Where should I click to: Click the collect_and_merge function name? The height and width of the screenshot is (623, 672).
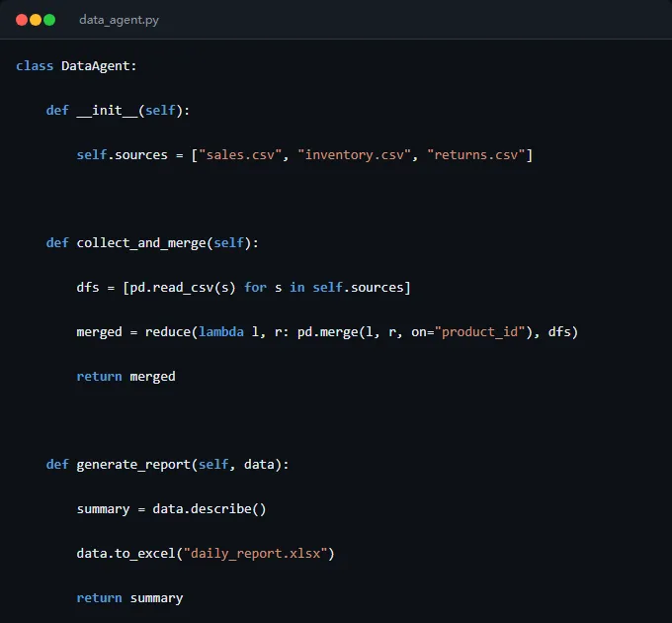click(x=141, y=243)
